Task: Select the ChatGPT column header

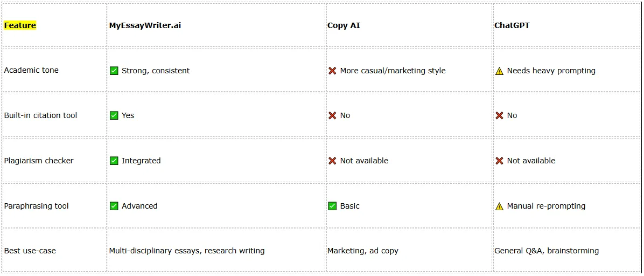Action: tap(512, 25)
